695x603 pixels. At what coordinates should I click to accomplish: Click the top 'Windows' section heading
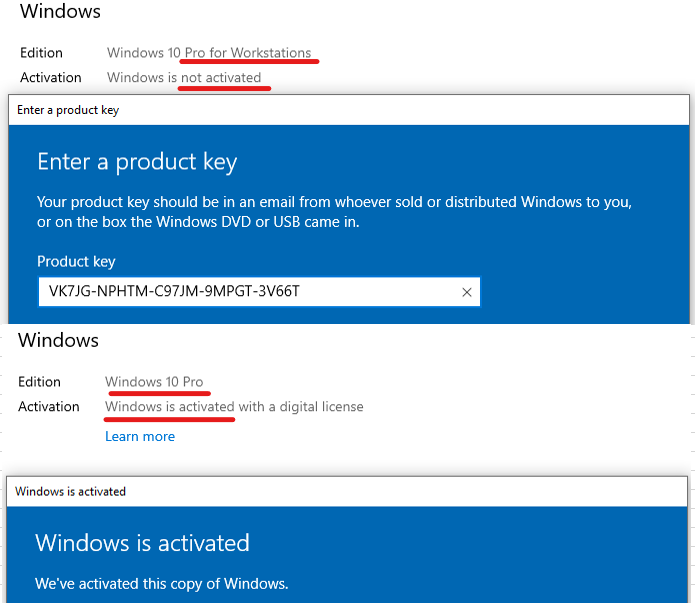pyautogui.click(x=60, y=11)
